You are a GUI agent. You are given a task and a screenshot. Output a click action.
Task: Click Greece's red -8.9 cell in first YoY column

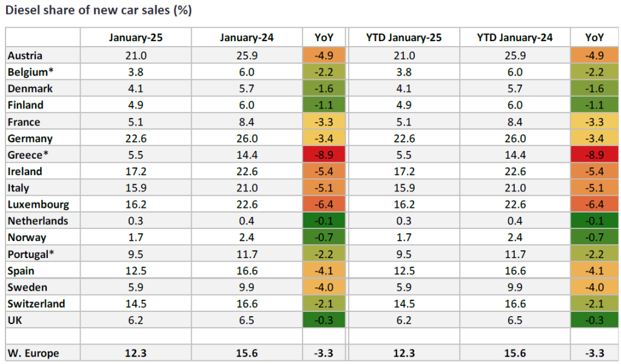tap(324, 155)
